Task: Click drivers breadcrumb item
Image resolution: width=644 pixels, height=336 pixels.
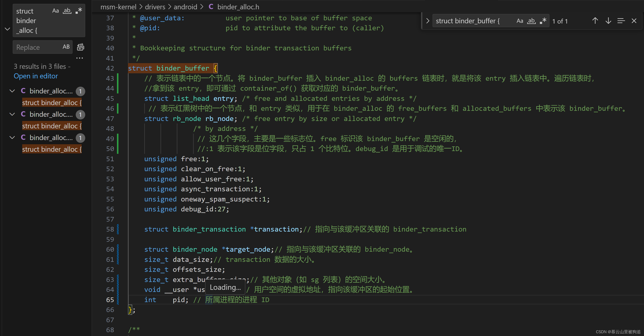Action: pos(155,7)
